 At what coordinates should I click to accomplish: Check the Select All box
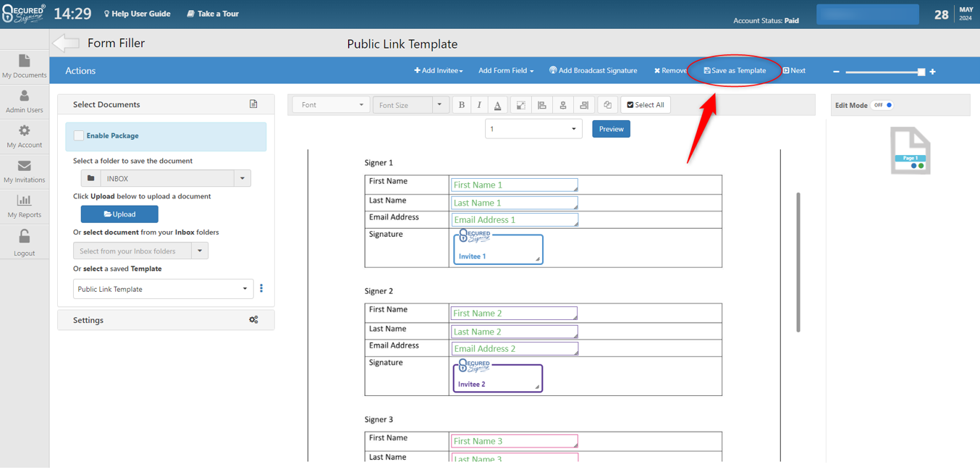point(645,105)
